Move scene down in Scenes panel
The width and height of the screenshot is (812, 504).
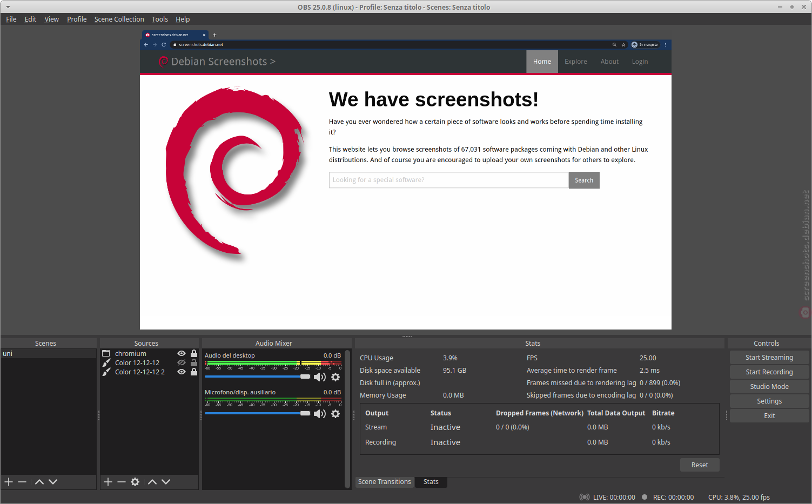click(x=53, y=482)
